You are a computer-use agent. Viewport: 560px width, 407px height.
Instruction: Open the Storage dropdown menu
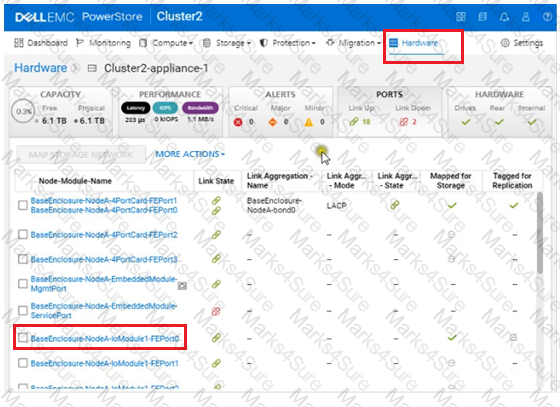227,43
